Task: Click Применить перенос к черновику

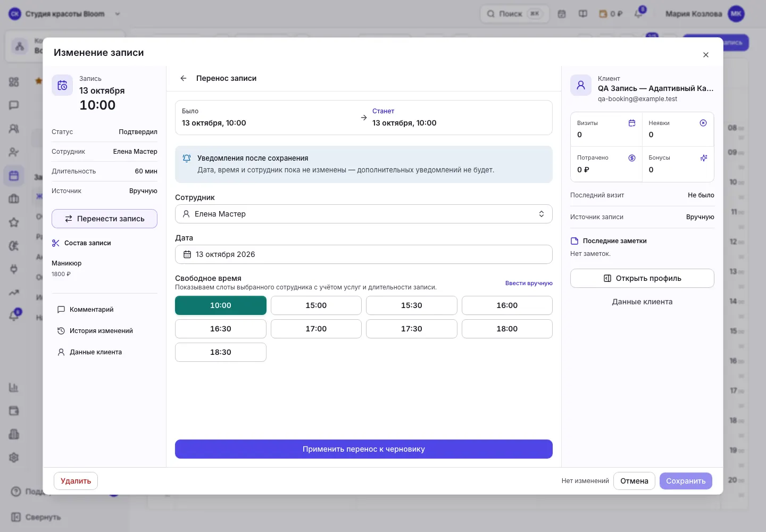Action: coord(364,449)
